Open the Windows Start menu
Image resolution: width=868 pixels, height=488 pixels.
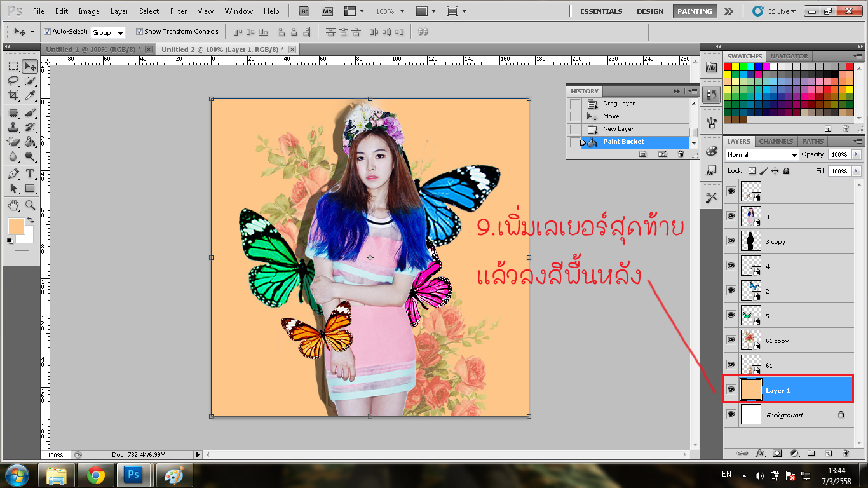tap(16, 475)
